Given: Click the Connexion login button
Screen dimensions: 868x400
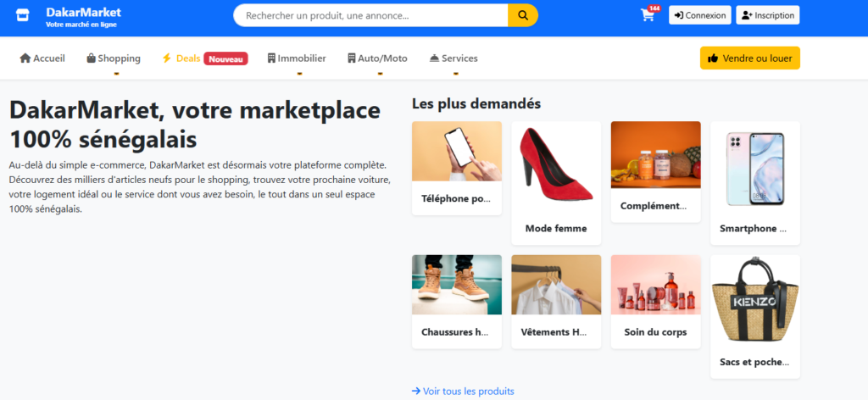Looking at the screenshot, I should pyautogui.click(x=699, y=15).
